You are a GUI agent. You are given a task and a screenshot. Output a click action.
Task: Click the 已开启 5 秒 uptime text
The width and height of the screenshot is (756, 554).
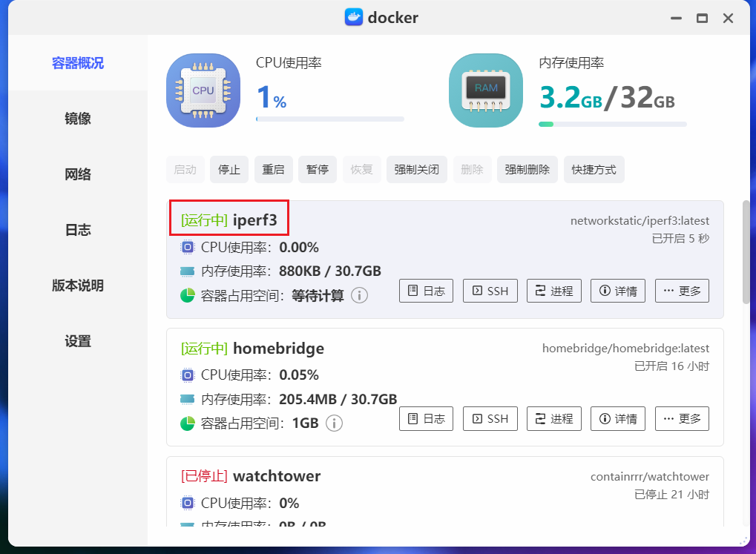(681, 239)
